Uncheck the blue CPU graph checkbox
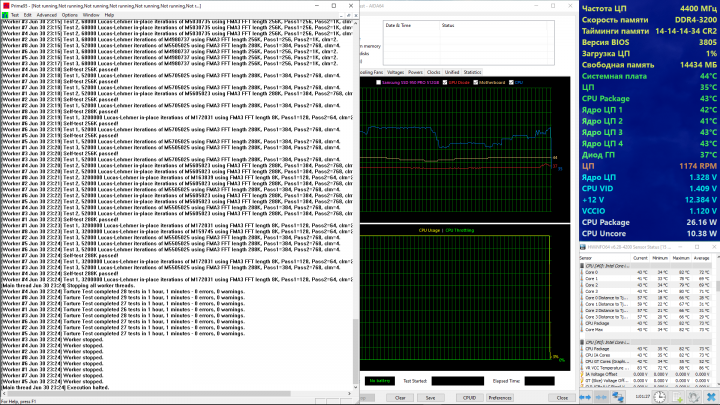The width and height of the screenshot is (720, 405). 511,83
